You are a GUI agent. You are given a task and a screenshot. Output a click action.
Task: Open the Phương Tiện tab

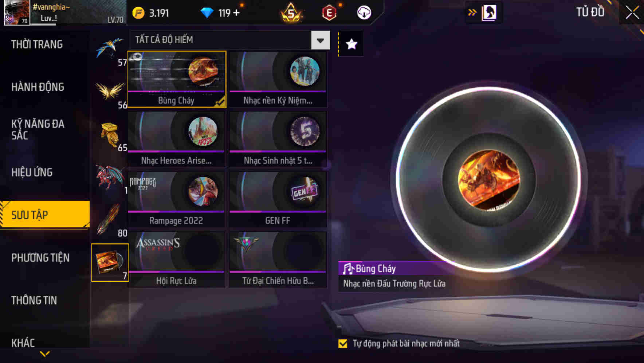tap(40, 258)
